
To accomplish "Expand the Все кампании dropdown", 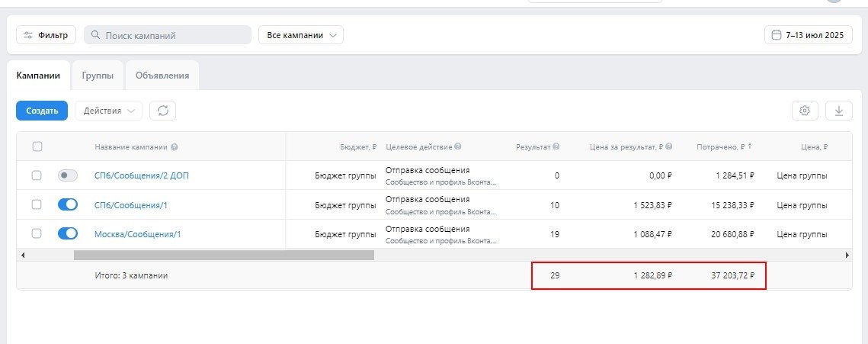I will (x=301, y=35).
